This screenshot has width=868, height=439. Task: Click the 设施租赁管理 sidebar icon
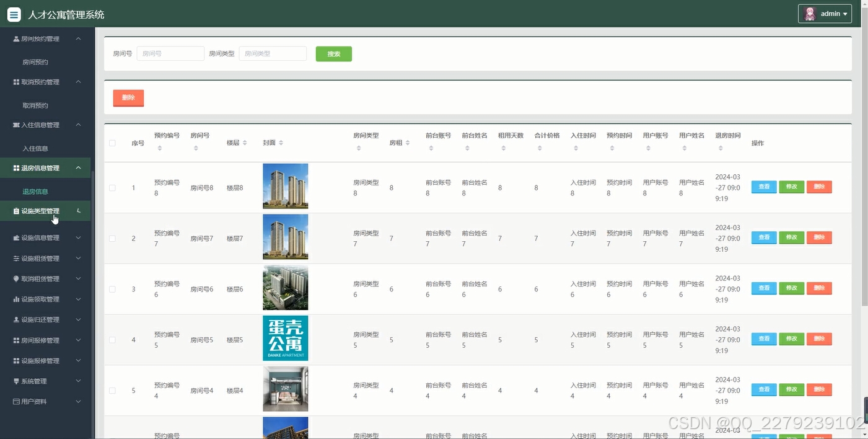click(17, 258)
